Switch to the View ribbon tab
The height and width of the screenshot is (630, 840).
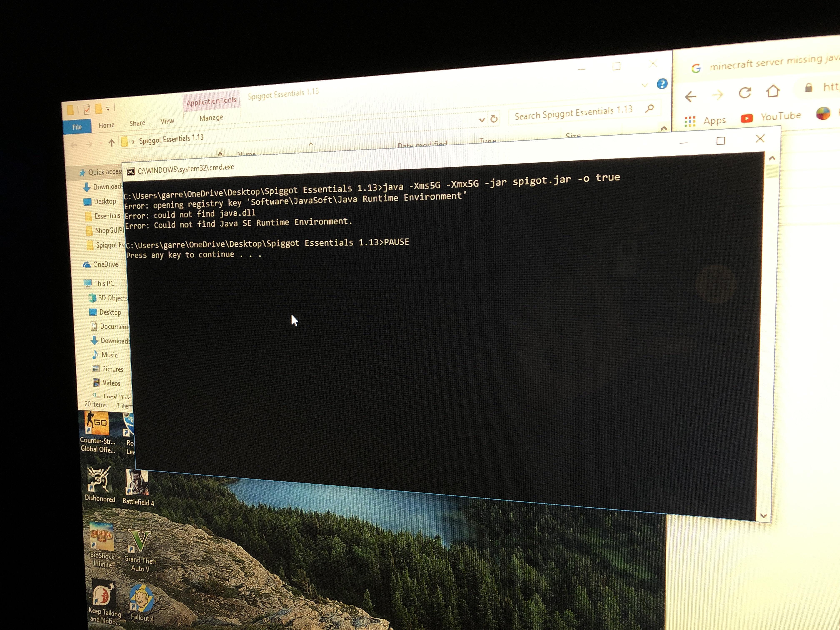point(167,121)
